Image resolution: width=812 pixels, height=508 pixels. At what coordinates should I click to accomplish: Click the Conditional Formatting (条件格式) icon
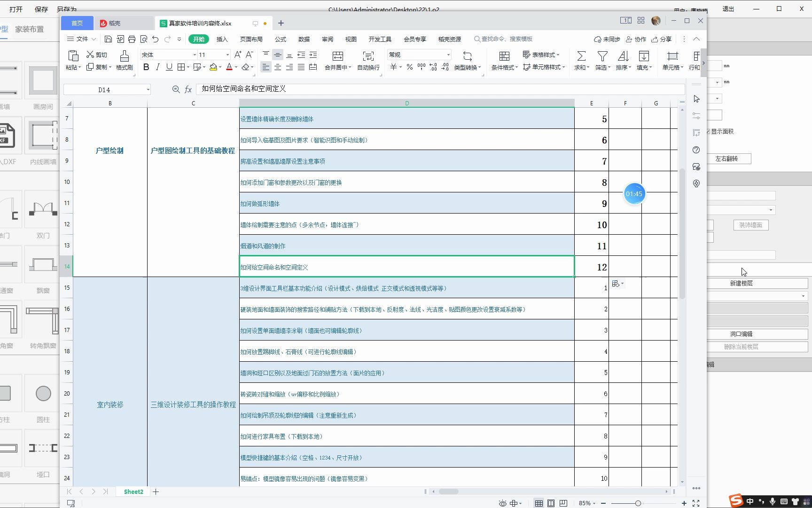[x=504, y=56]
